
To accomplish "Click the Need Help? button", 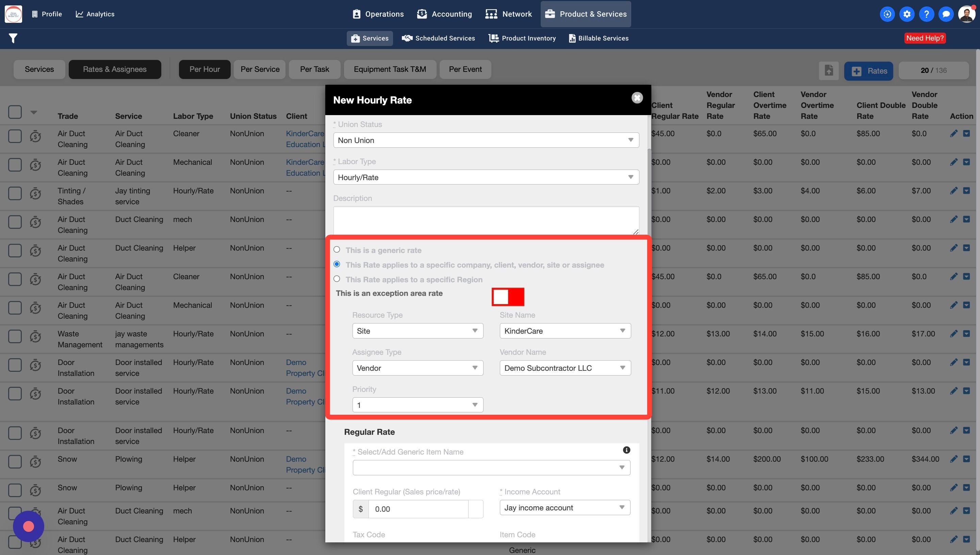I will [925, 38].
